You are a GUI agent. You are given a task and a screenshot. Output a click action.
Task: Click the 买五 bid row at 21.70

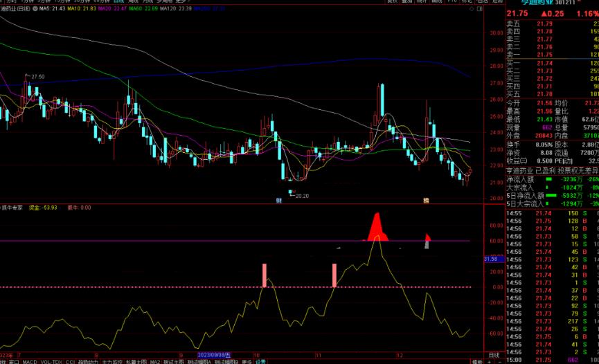click(x=553, y=93)
